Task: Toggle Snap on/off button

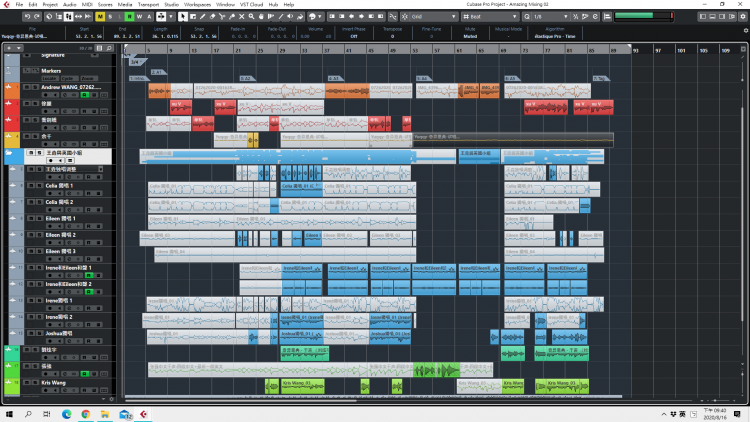Action: tap(405, 17)
